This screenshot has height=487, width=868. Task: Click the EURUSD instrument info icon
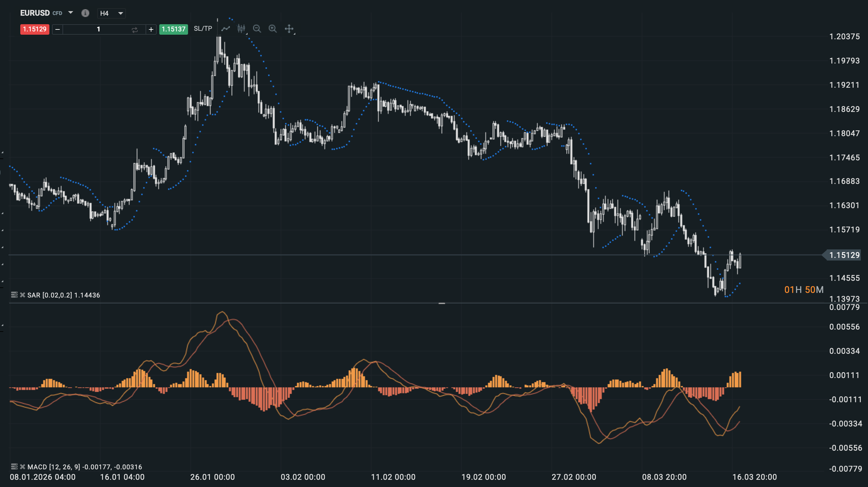85,13
